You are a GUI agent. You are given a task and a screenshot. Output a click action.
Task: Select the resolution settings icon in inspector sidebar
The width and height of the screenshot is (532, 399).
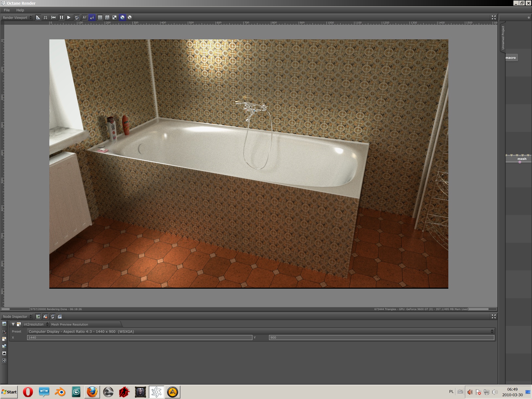point(4,339)
